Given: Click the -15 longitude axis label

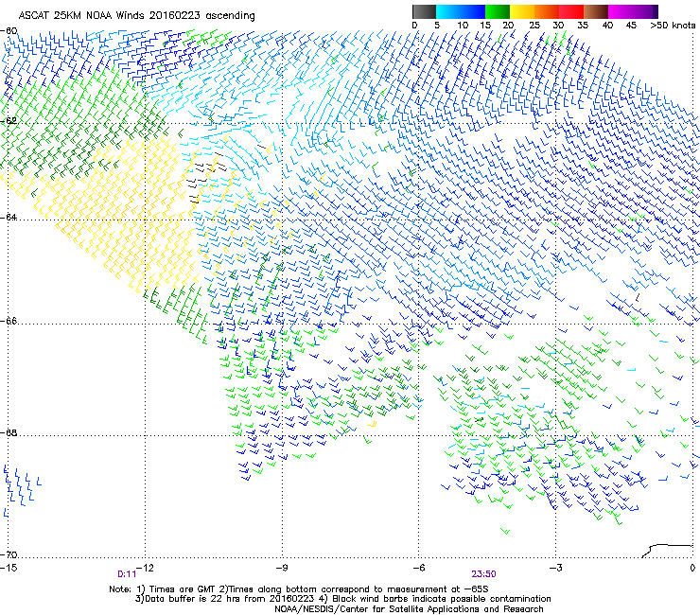Looking at the screenshot, I should tap(9, 568).
